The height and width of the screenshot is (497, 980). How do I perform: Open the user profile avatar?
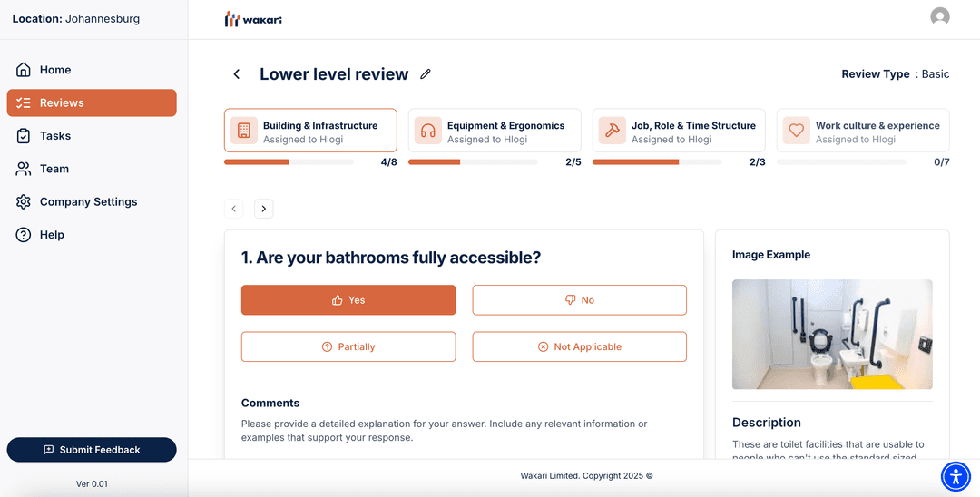940,17
